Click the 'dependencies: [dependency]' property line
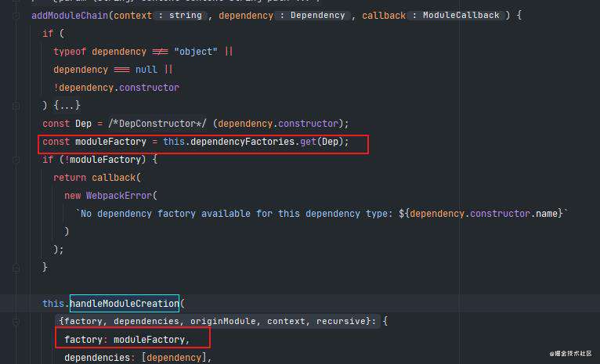 coord(138,358)
